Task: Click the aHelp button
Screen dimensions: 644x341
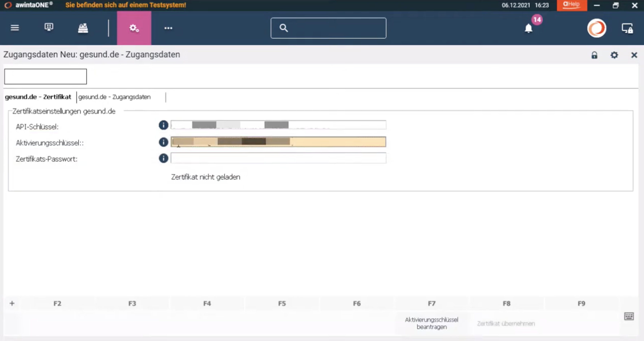Action: 572,5
